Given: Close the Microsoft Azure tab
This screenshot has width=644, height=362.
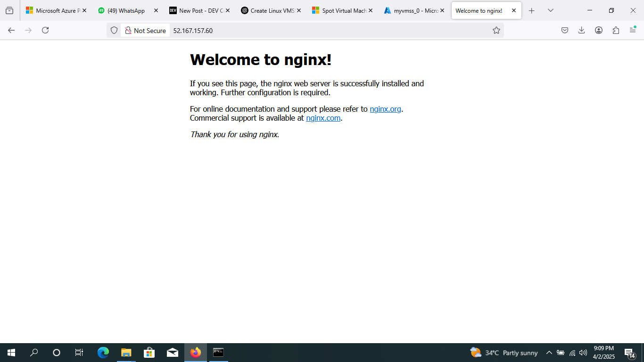Looking at the screenshot, I should tap(84, 10).
